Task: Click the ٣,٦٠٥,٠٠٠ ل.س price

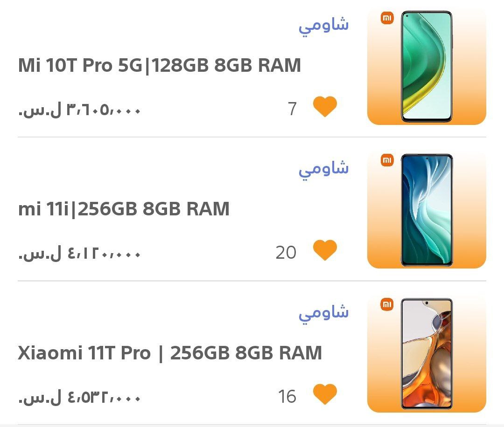Action: coord(79,110)
